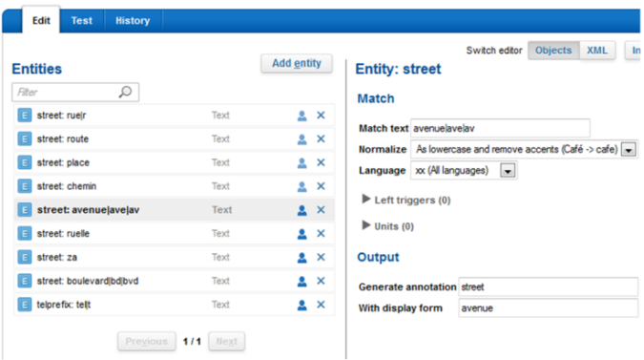Open the Normalize dropdown

pyautogui.click(x=629, y=150)
